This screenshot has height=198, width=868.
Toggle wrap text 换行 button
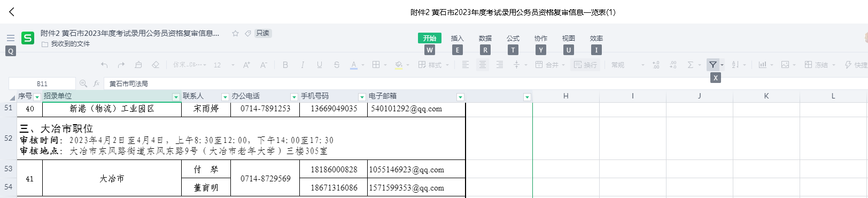(x=585, y=65)
